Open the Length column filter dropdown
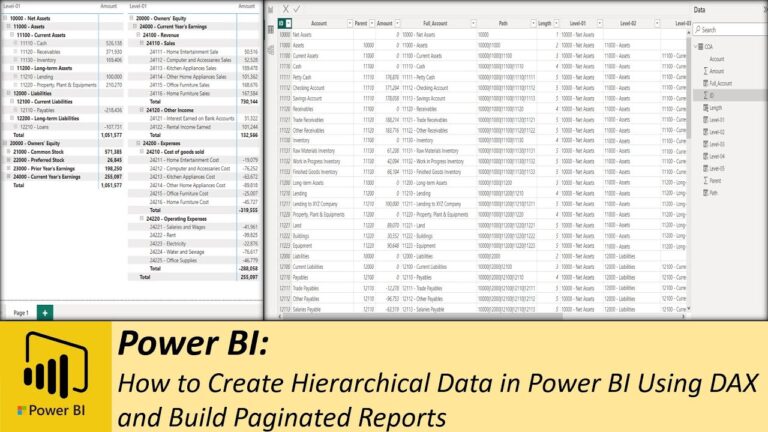This screenshot has height=432, width=768. coord(556,23)
